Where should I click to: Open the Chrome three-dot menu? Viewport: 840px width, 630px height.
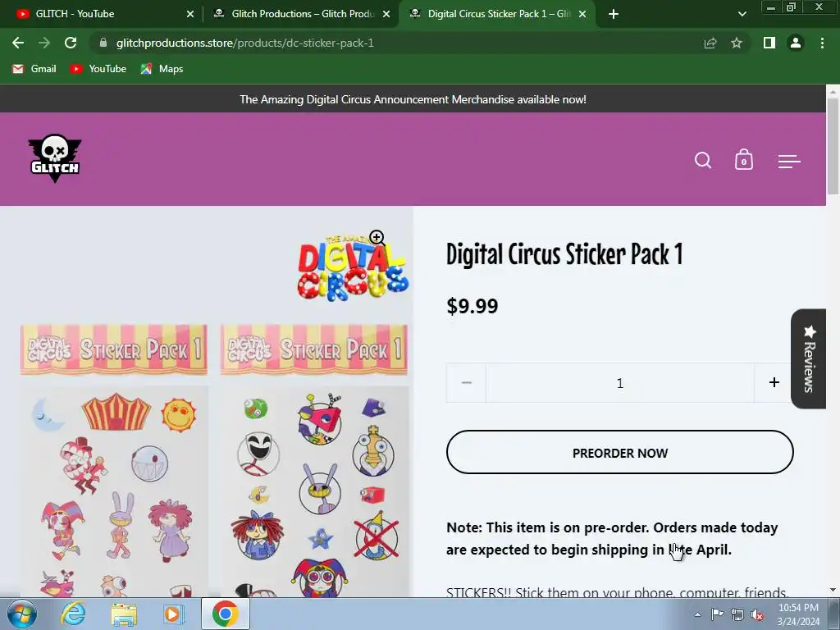coord(822,43)
